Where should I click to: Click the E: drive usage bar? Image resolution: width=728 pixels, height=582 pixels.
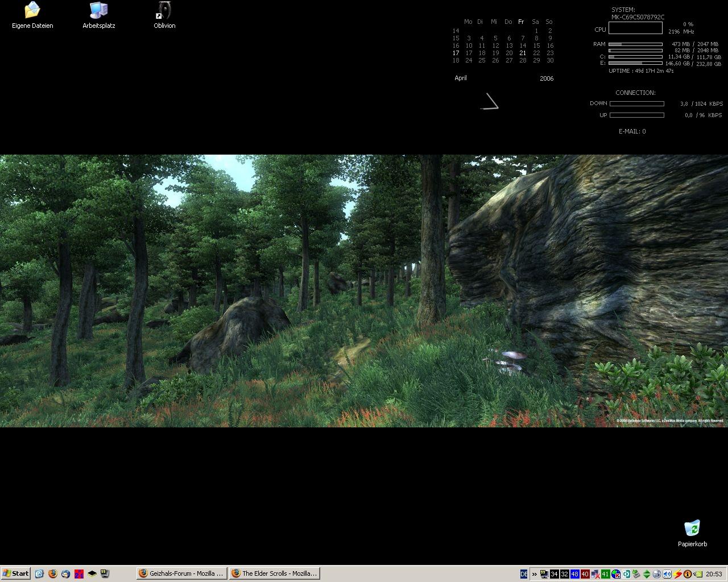pos(635,63)
